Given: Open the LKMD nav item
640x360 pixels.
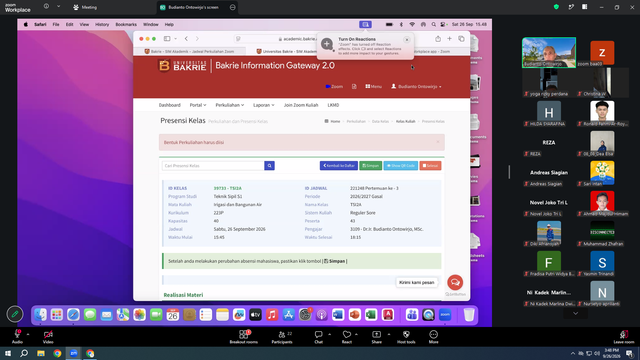Looking at the screenshot, I should [x=333, y=105].
